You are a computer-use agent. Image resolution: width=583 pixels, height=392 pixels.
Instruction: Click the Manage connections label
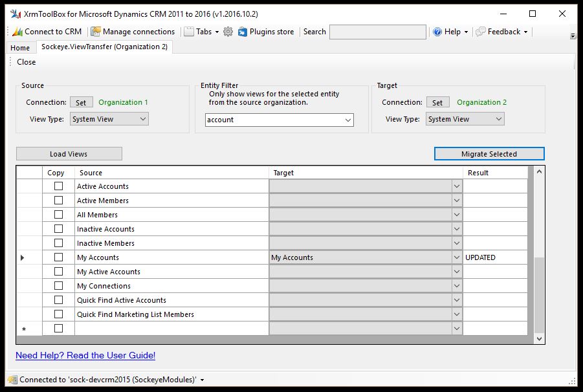138,32
